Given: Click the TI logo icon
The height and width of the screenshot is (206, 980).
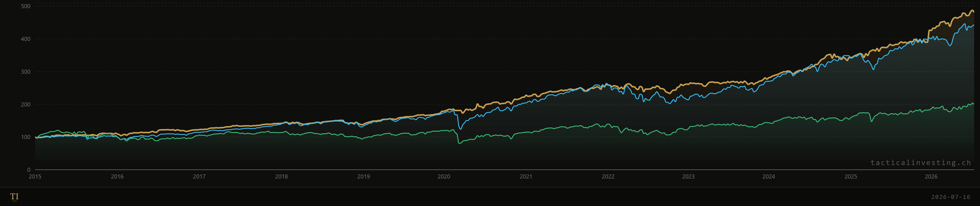Looking at the screenshot, I should (x=14, y=196).
